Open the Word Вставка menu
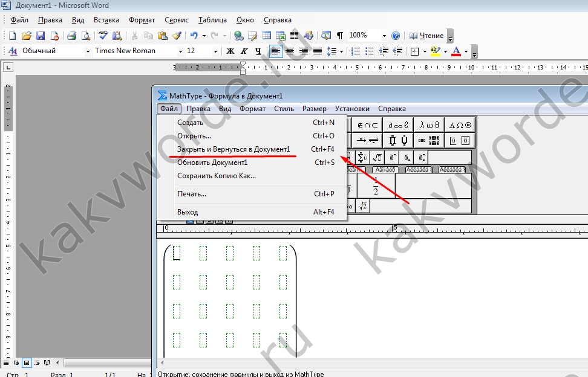The image size is (588, 377). pyautogui.click(x=106, y=20)
